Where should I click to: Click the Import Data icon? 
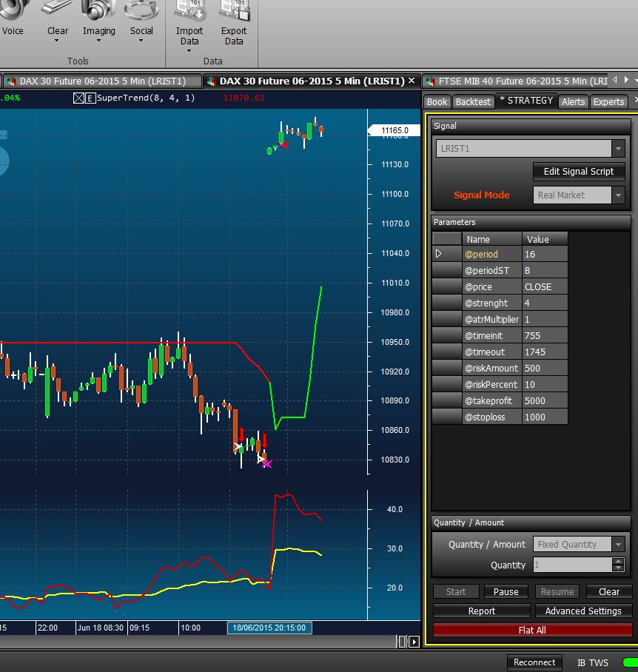click(189, 10)
